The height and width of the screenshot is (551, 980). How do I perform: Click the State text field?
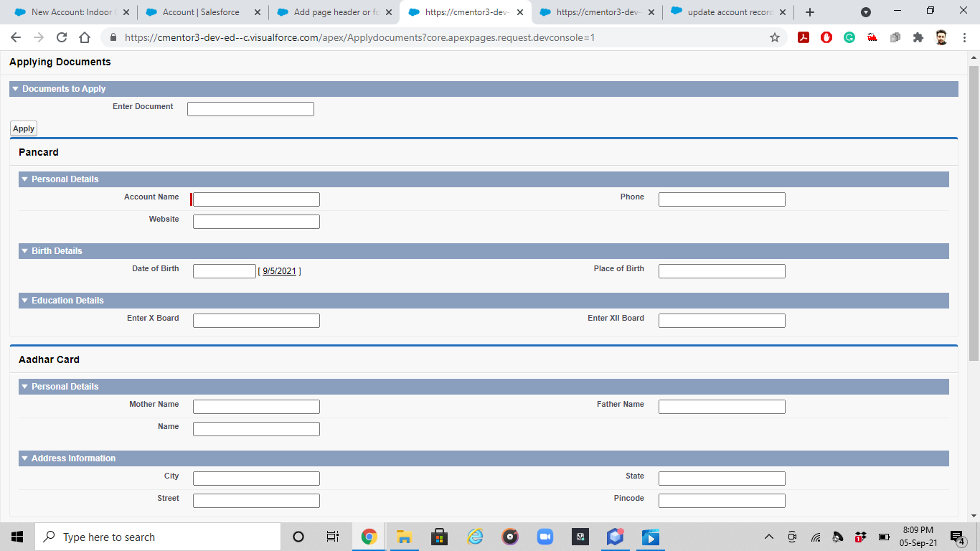tap(722, 479)
